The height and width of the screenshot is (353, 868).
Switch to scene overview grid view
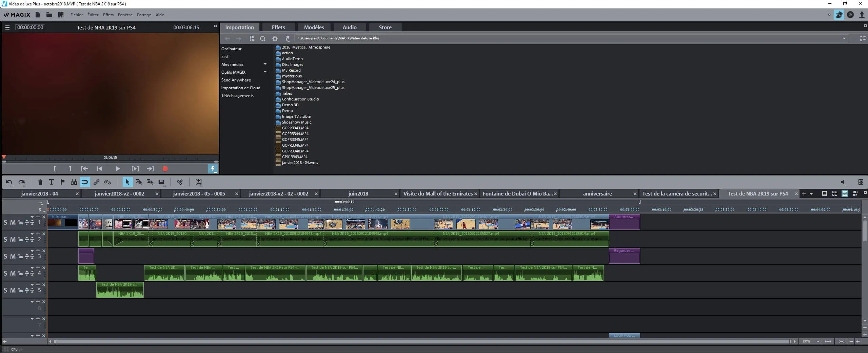(834, 193)
